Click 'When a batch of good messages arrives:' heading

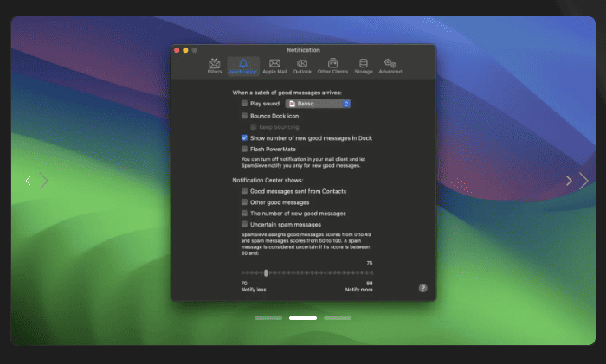(287, 93)
